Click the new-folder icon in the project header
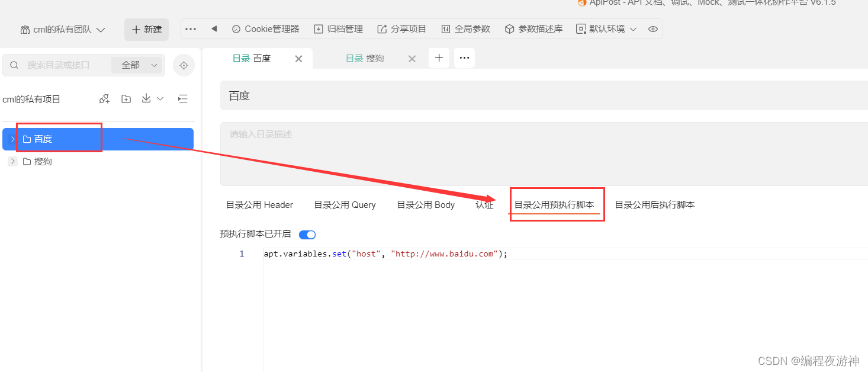 (126, 99)
